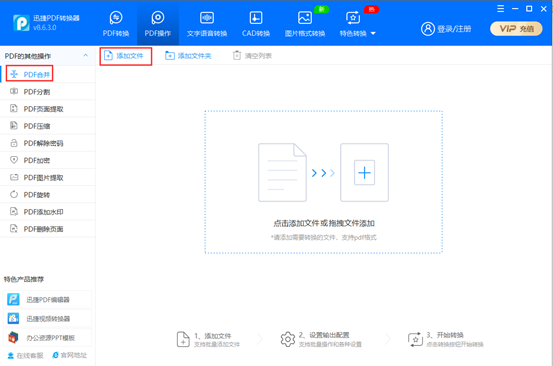Select PDF合并 in the sidebar
The width and height of the screenshot is (553, 366).
(48, 74)
